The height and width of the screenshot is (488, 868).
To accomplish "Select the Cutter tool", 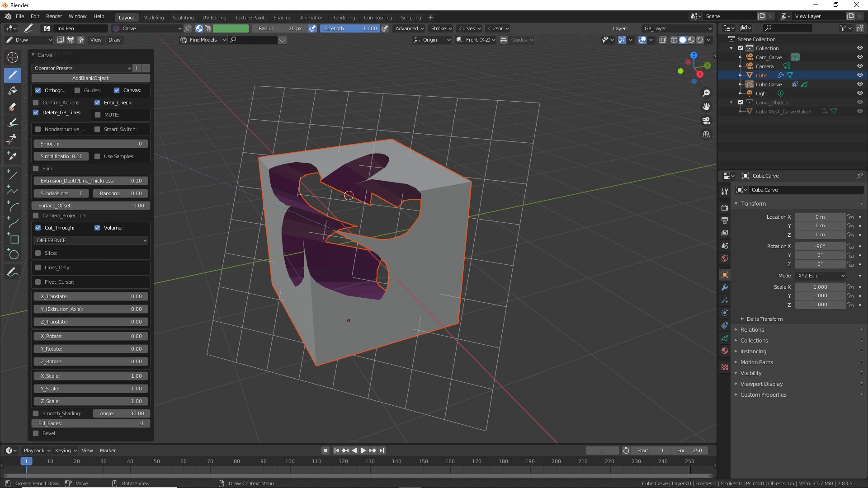I will click(13, 139).
